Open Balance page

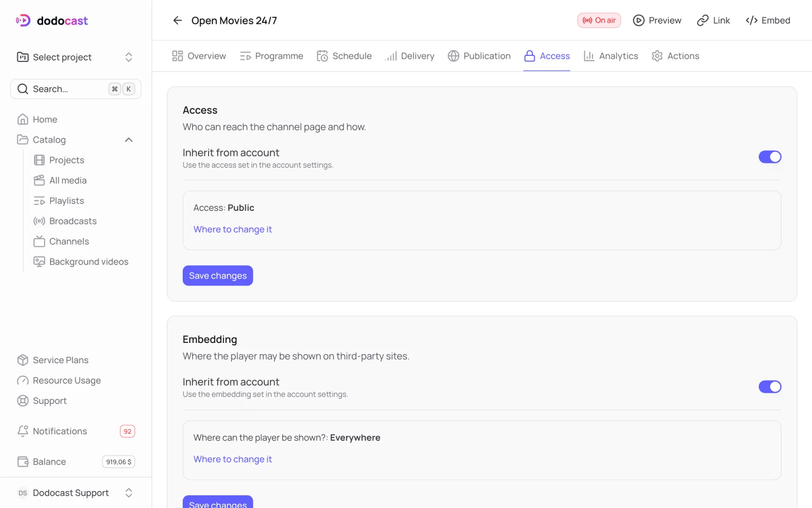pyautogui.click(x=76, y=462)
